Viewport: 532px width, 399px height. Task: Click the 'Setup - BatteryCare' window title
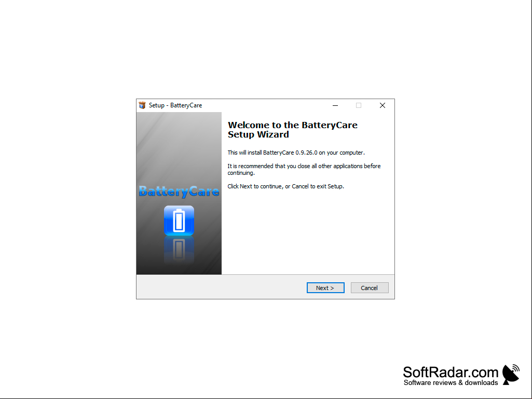[x=175, y=105]
